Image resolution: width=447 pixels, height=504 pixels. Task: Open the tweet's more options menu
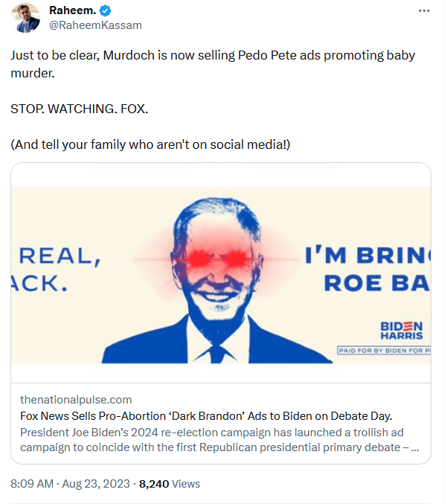pos(424,11)
